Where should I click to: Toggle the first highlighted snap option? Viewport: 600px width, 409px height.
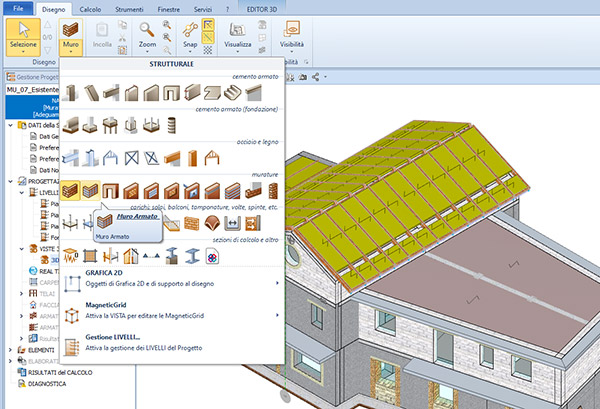[x=208, y=25]
